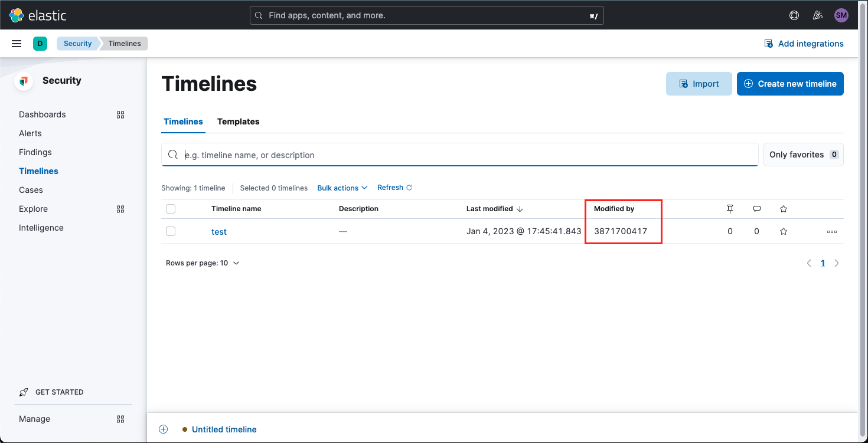Open the Explore grid submenu icon

pos(120,209)
